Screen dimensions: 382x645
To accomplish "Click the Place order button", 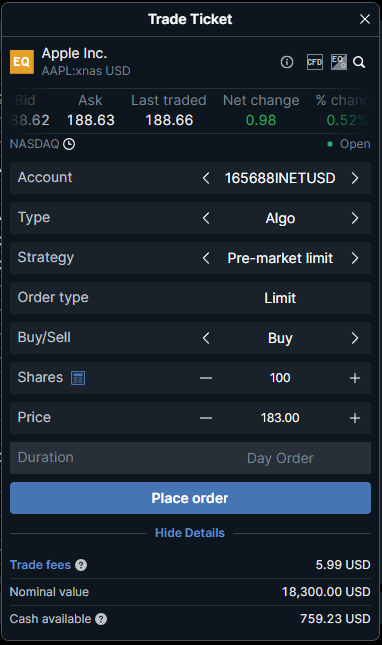I will (x=190, y=498).
